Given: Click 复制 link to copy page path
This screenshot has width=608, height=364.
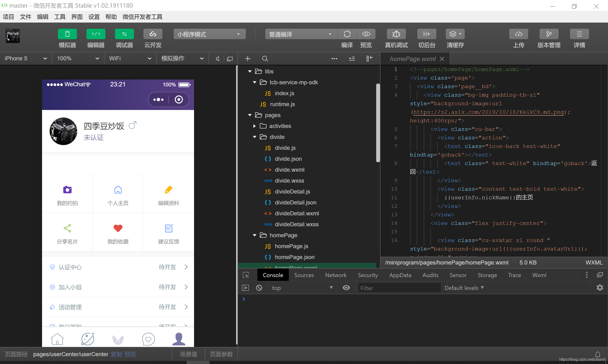Looking at the screenshot, I should click(x=116, y=354).
